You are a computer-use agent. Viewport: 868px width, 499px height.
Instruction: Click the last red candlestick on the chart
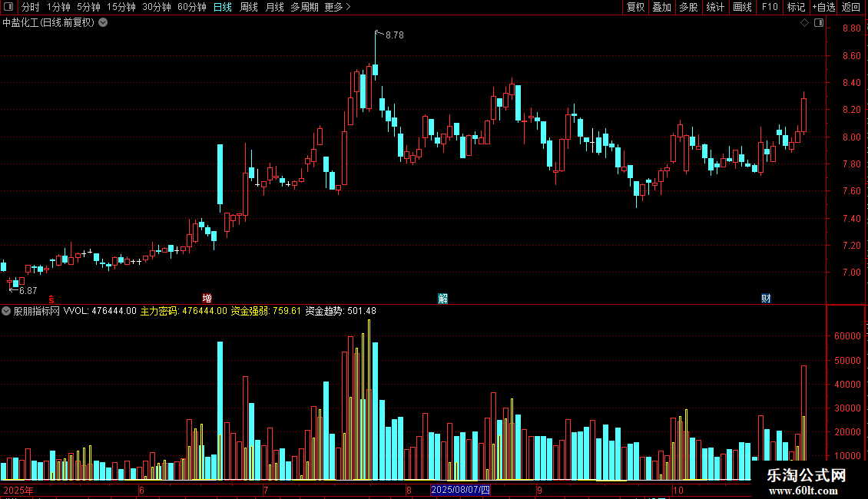pos(803,115)
